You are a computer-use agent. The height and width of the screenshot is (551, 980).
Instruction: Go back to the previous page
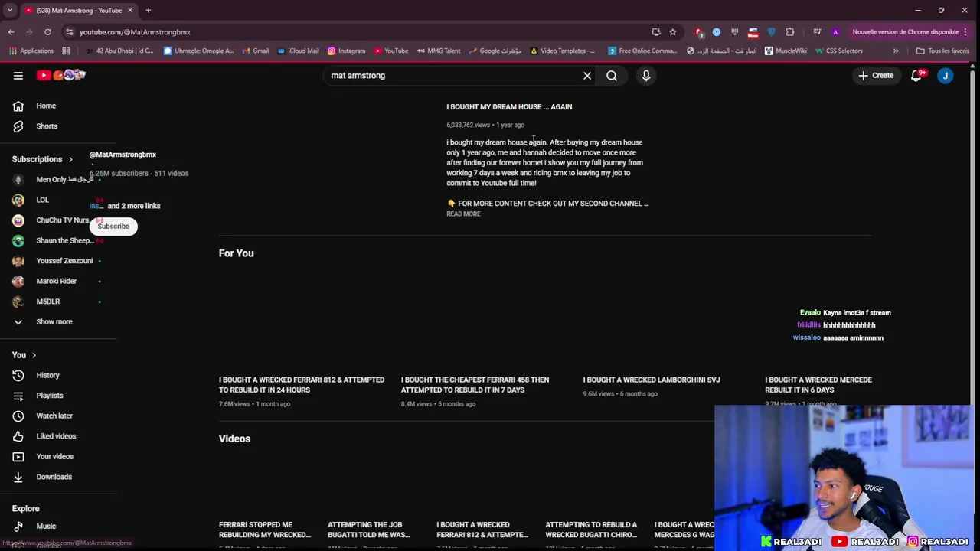(11, 32)
